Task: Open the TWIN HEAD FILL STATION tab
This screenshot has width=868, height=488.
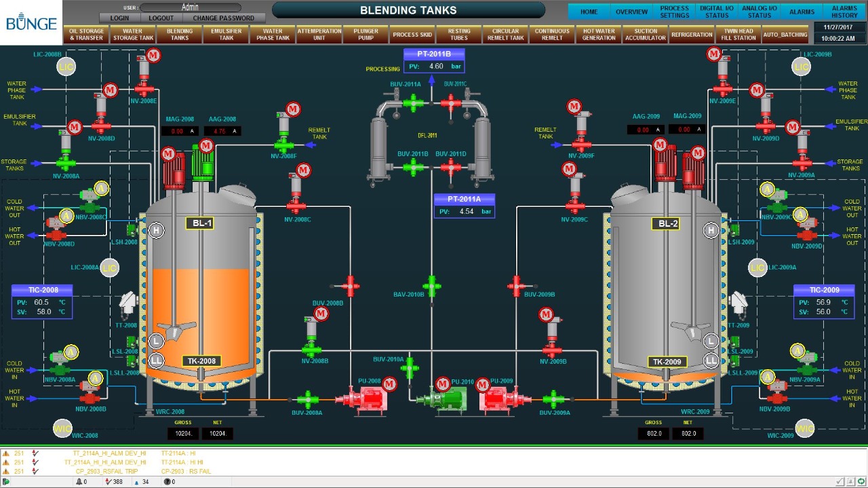Action: coord(738,35)
